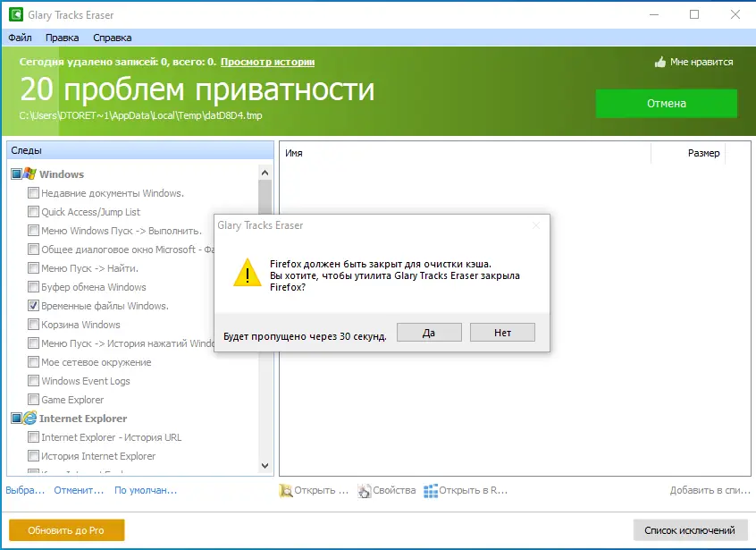Open the Справка menu
Screen dimensions: 756x550
pos(113,38)
